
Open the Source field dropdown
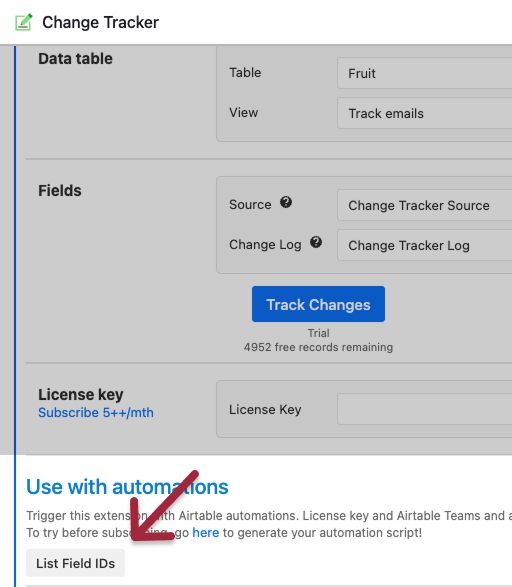424,205
